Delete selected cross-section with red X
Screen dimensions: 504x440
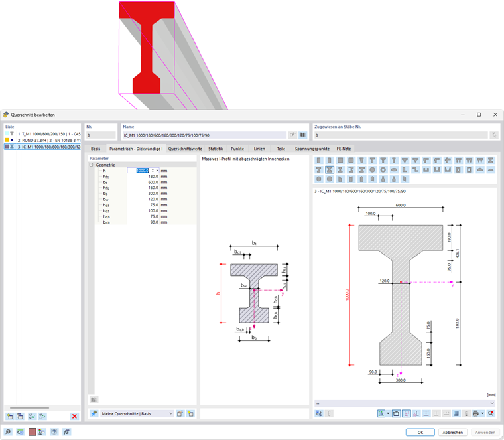tap(74, 417)
